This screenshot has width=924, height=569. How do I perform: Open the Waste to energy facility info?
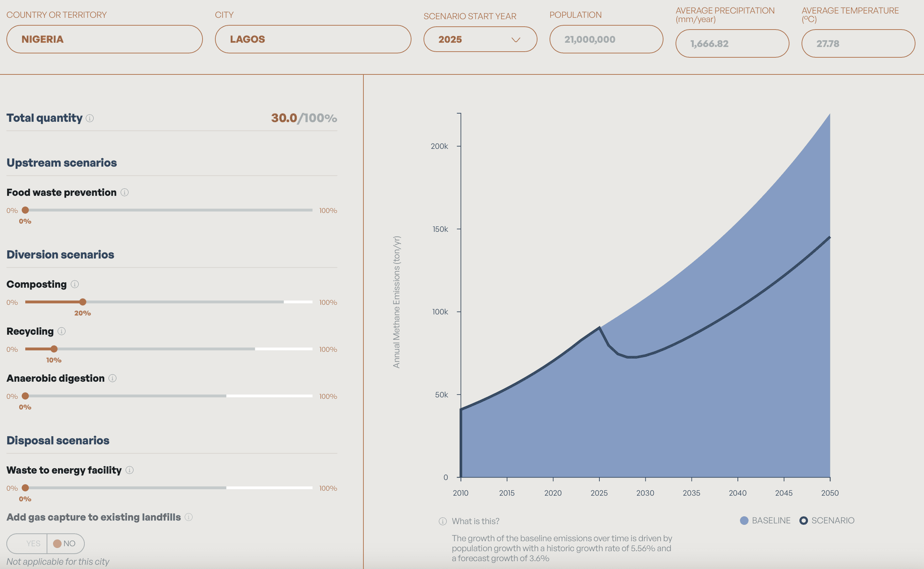tap(130, 470)
